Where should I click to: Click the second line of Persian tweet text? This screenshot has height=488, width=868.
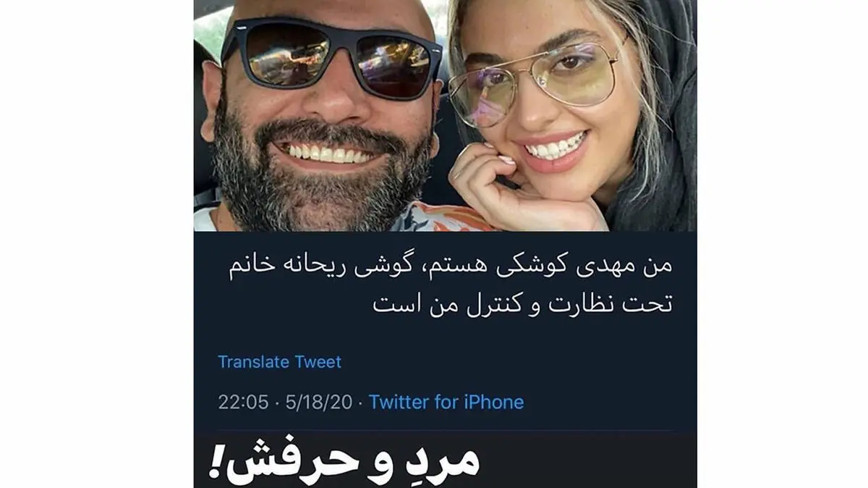click(x=523, y=303)
